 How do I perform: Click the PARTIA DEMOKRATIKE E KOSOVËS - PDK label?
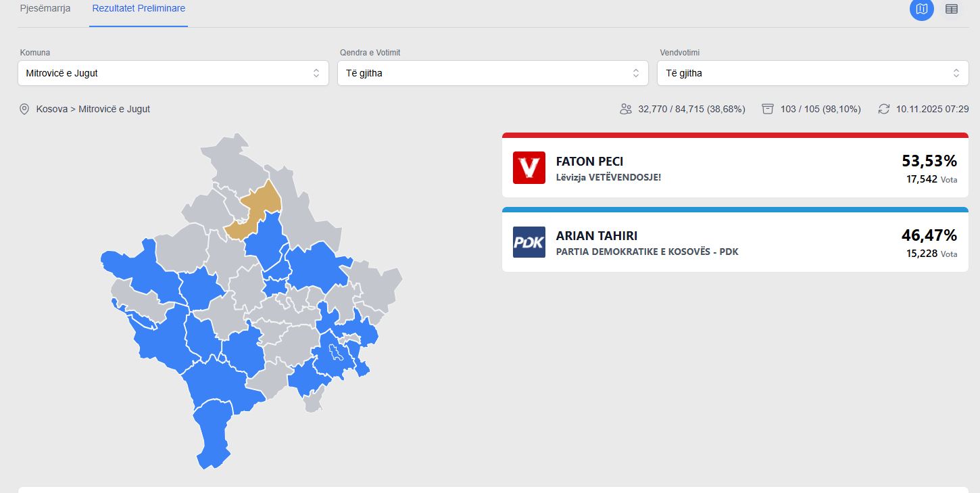click(647, 252)
